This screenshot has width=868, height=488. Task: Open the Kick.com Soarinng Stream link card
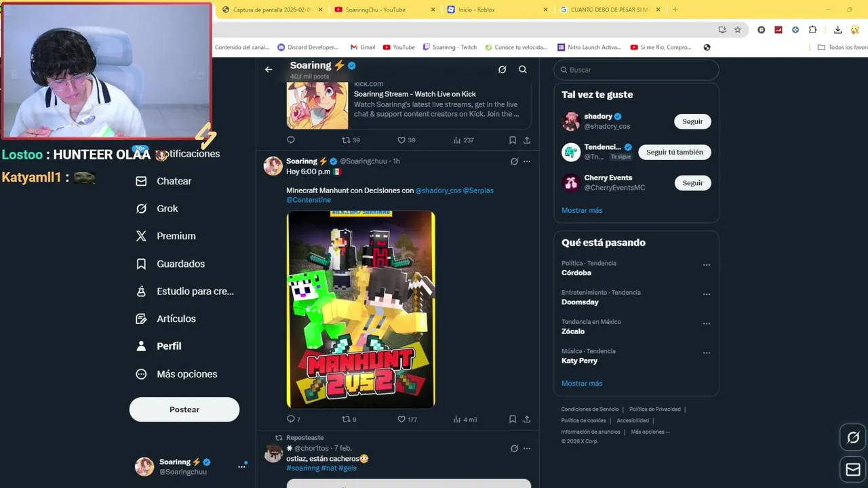pos(408,105)
